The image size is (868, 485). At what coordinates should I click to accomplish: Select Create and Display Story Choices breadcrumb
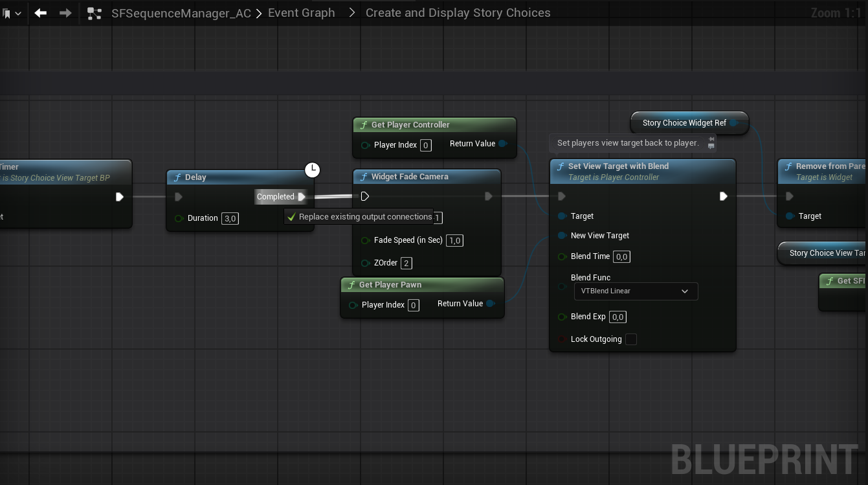pyautogui.click(x=458, y=13)
